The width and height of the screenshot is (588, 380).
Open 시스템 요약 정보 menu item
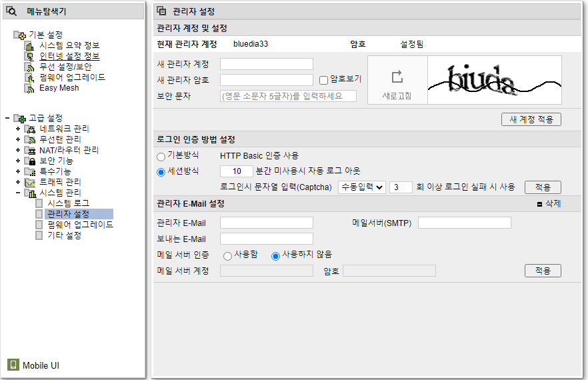pyautogui.click(x=70, y=45)
